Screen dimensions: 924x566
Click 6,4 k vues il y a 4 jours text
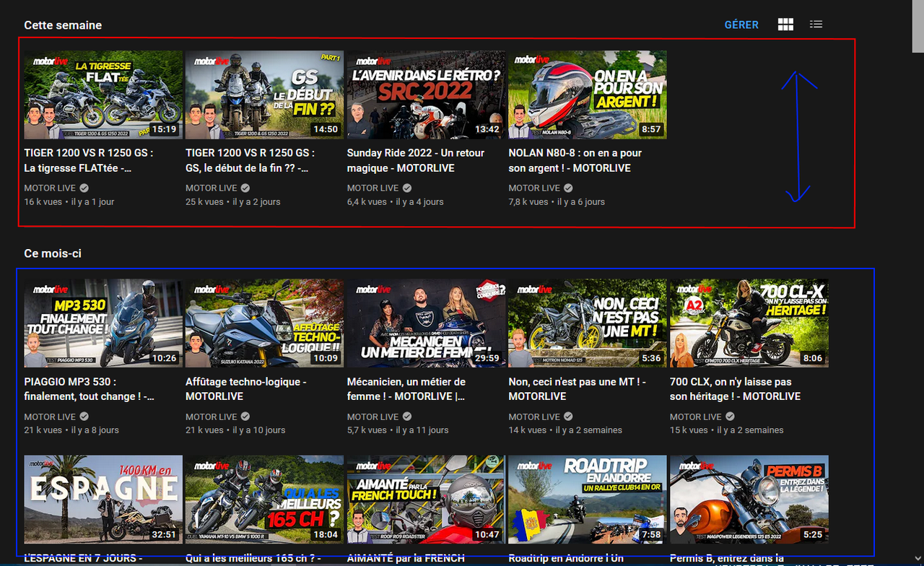point(396,202)
